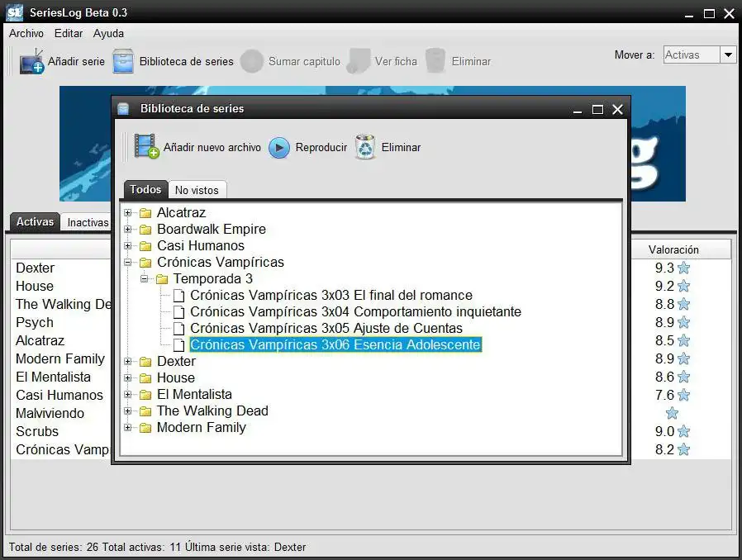Expand the Casi Humanos tree node
This screenshot has height=560, width=742.
[128, 246]
